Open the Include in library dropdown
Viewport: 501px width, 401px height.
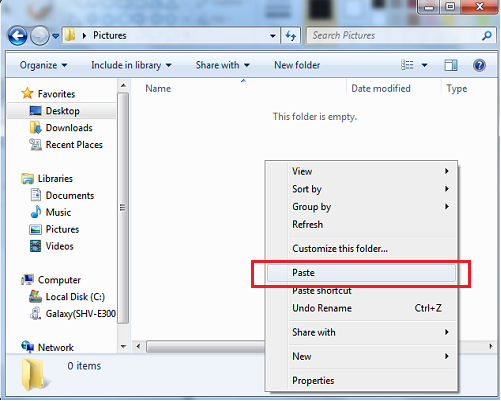click(131, 65)
